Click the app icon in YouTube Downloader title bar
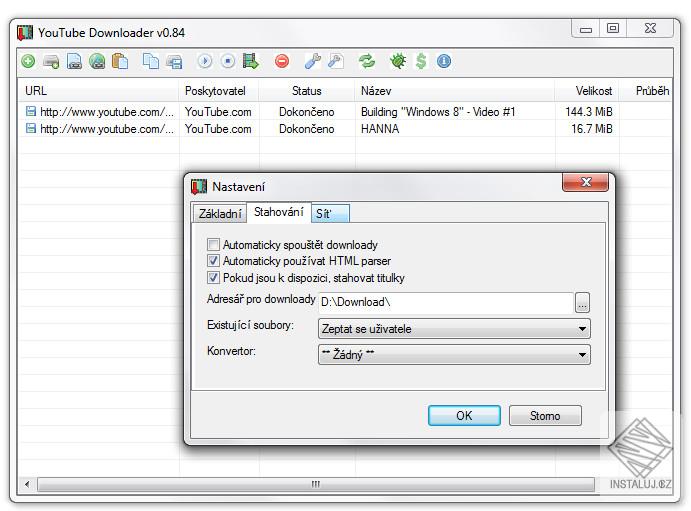 pos(25,33)
